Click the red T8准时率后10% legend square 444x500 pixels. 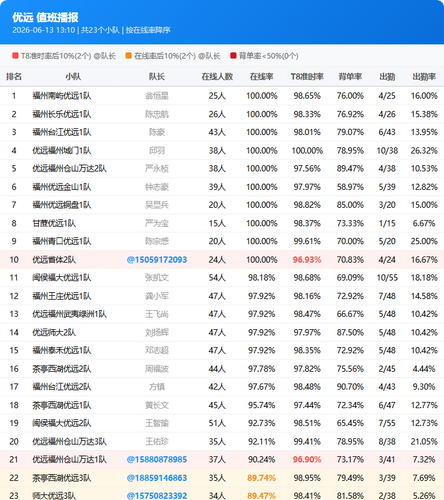(15, 56)
